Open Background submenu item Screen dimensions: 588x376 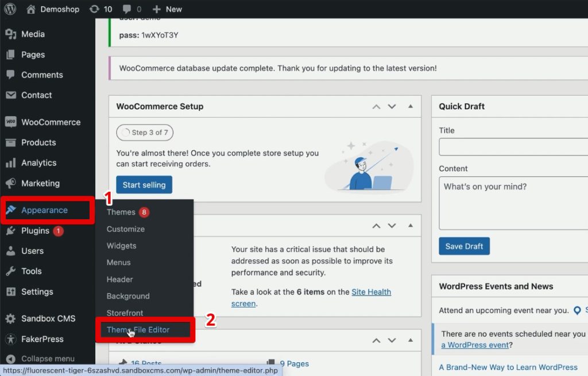coord(128,296)
